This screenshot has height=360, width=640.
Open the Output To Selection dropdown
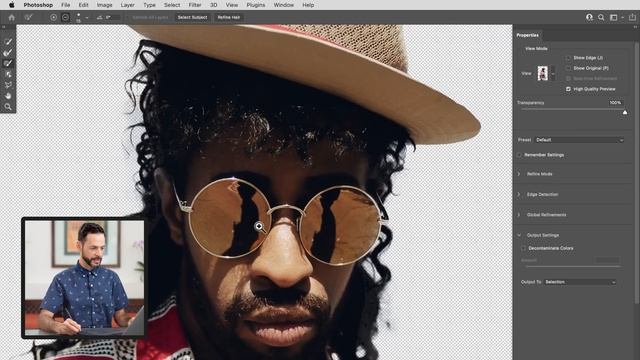[x=580, y=282]
